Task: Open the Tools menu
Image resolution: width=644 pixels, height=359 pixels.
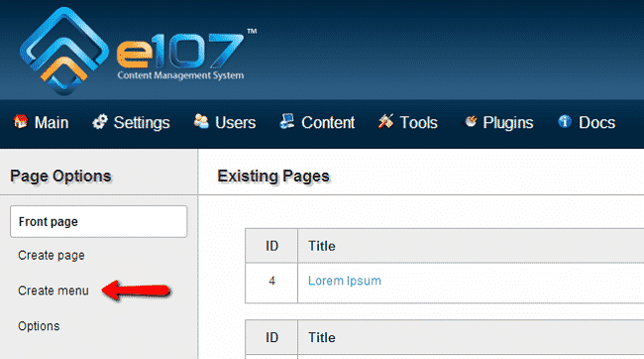Action: coord(418,123)
